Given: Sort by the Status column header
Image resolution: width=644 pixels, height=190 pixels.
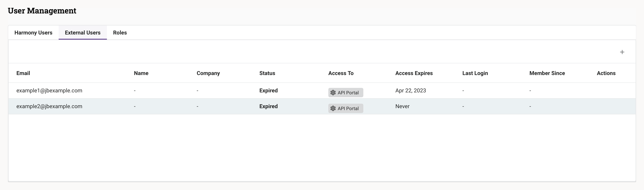Looking at the screenshot, I should point(267,73).
